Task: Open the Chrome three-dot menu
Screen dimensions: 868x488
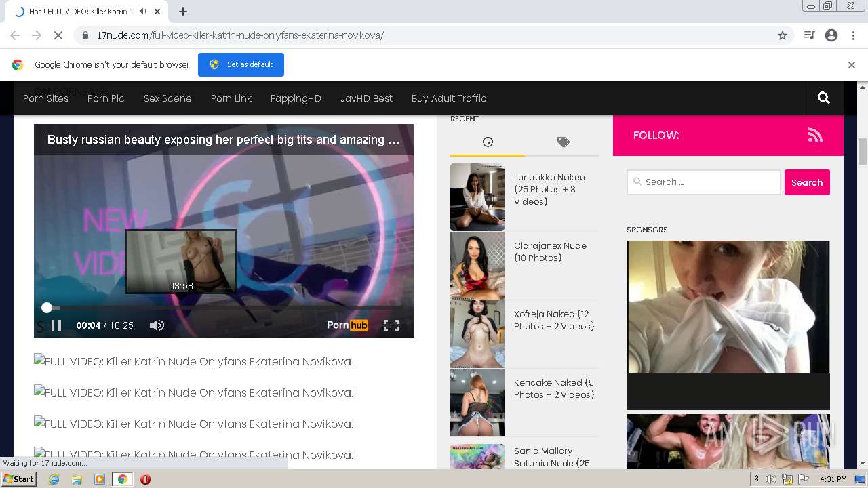Action: [853, 35]
